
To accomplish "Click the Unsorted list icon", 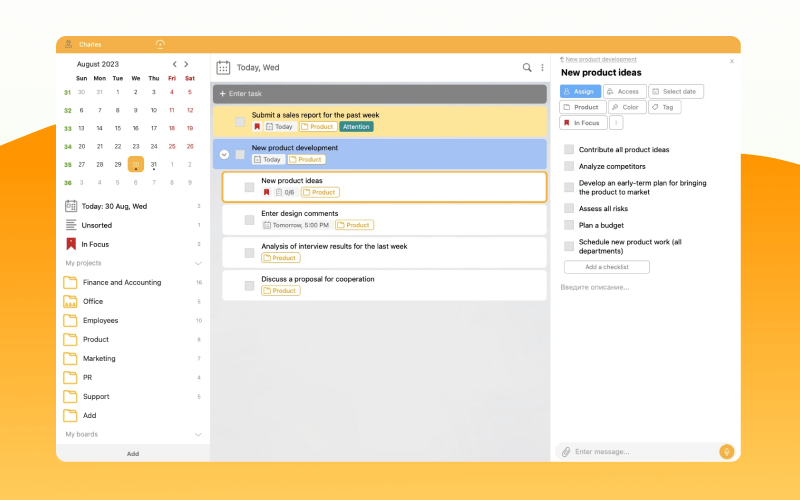I will point(71,225).
